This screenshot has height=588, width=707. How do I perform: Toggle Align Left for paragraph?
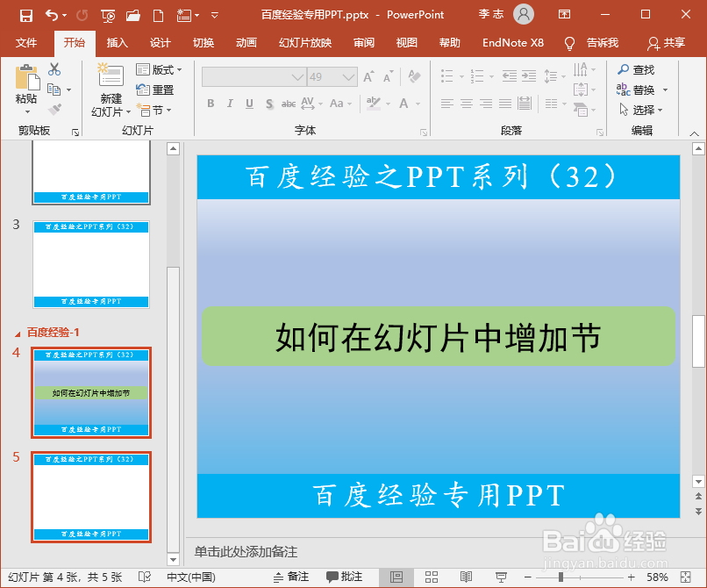point(446,104)
